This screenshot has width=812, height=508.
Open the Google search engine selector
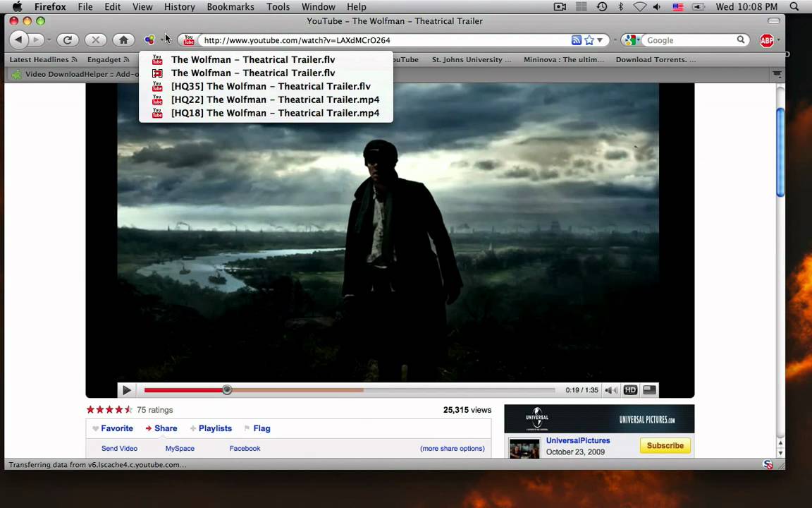632,40
